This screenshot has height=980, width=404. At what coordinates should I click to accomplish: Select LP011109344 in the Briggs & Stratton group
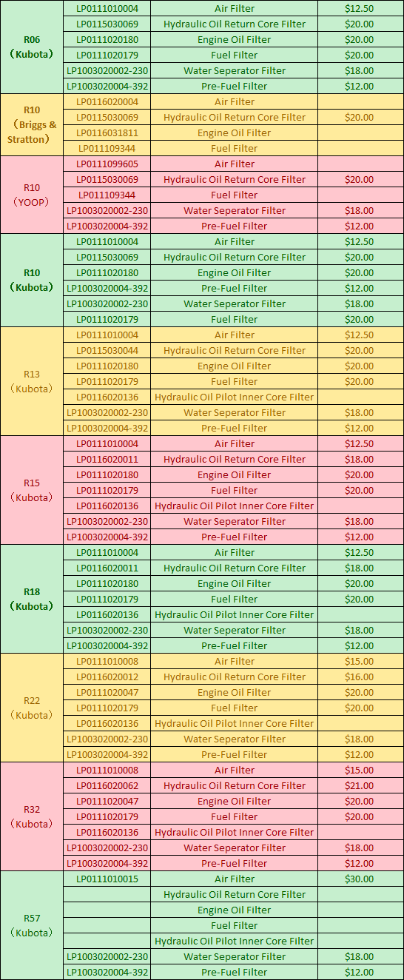[107, 149]
